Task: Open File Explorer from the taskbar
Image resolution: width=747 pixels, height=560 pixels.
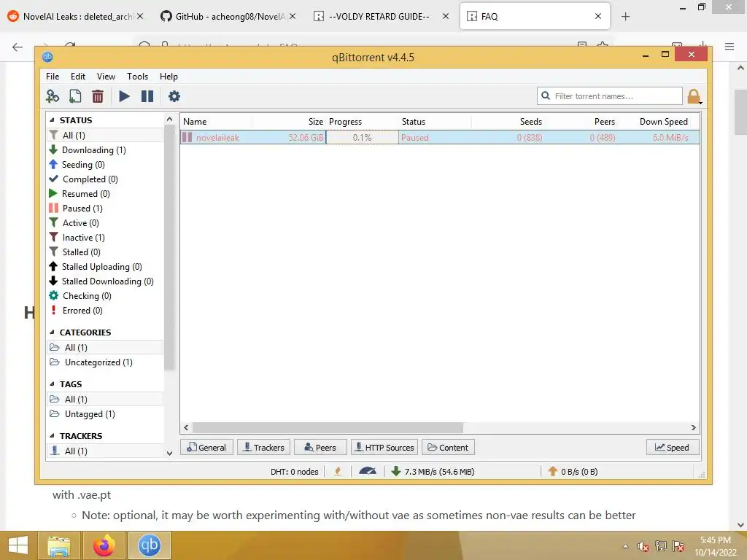Action: [59, 545]
